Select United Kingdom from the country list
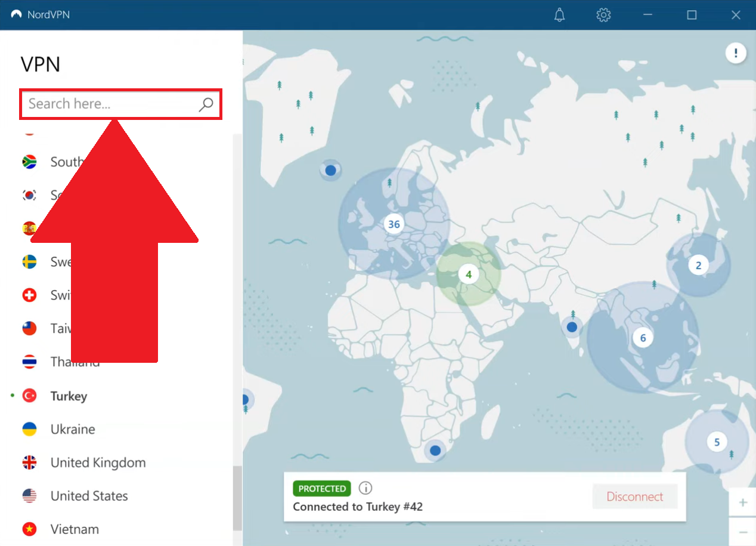The height and width of the screenshot is (546, 756). [x=98, y=462]
